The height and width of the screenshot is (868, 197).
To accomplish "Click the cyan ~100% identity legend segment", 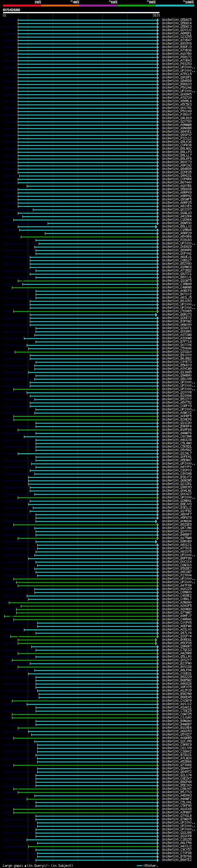I will (175, 6).
